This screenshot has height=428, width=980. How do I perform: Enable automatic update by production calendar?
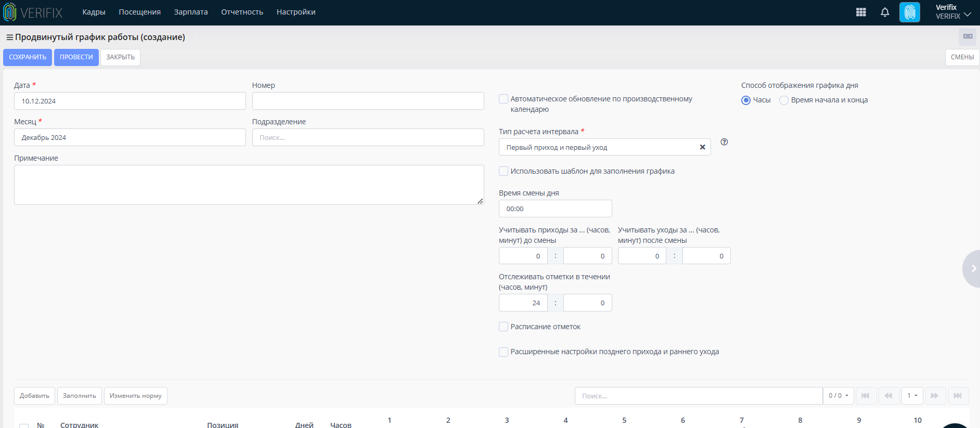tap(504, 99)
